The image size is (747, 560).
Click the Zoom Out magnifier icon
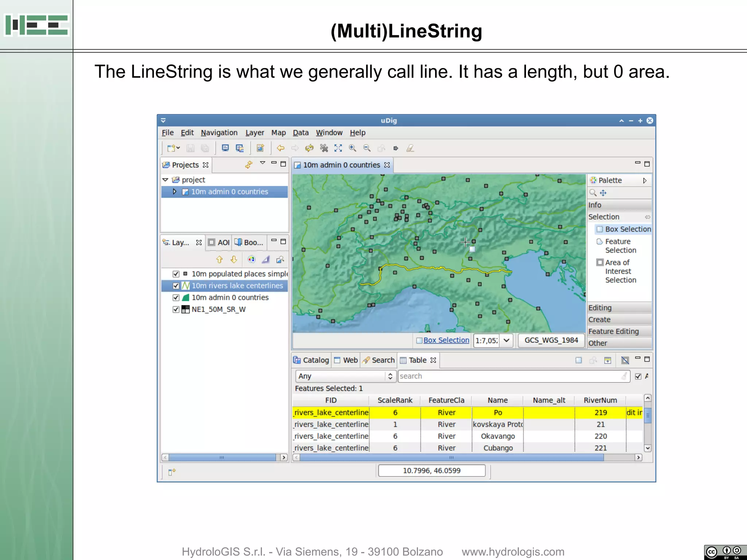[367, 148]
